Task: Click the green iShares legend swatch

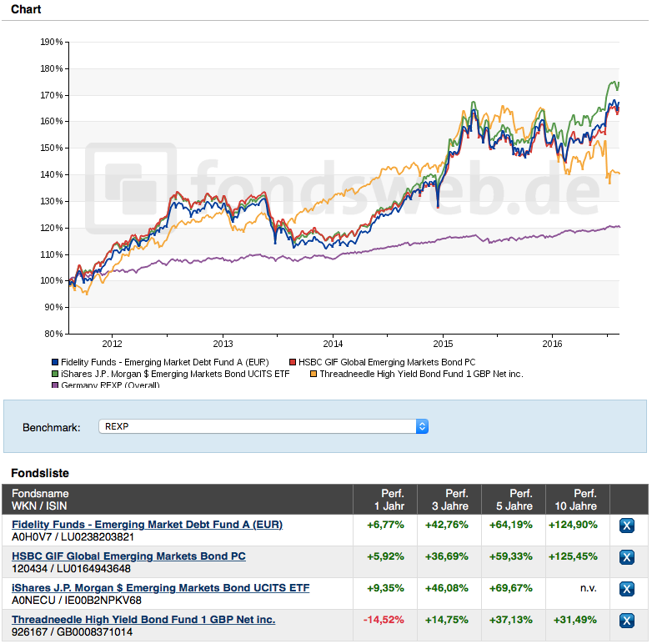Action: 55,375
